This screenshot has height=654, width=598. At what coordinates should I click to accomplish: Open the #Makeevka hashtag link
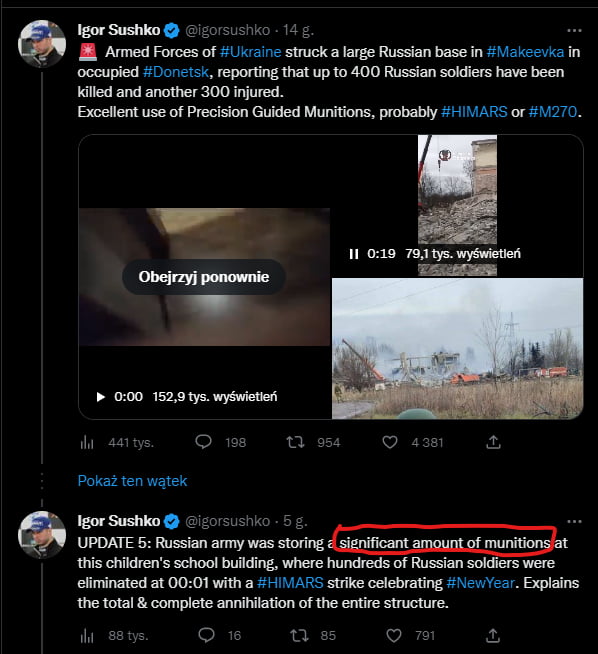pyautogui.click(x=525, y=52)
